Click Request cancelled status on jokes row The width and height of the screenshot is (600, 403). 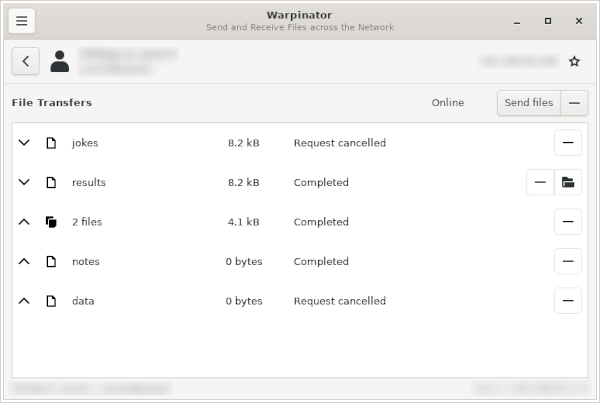340,143
